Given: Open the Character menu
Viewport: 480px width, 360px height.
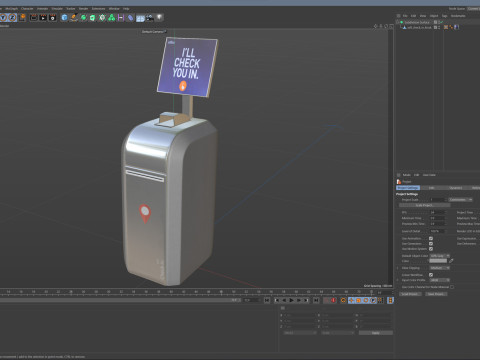Looking at the screenshot, I should click(27, 8).
